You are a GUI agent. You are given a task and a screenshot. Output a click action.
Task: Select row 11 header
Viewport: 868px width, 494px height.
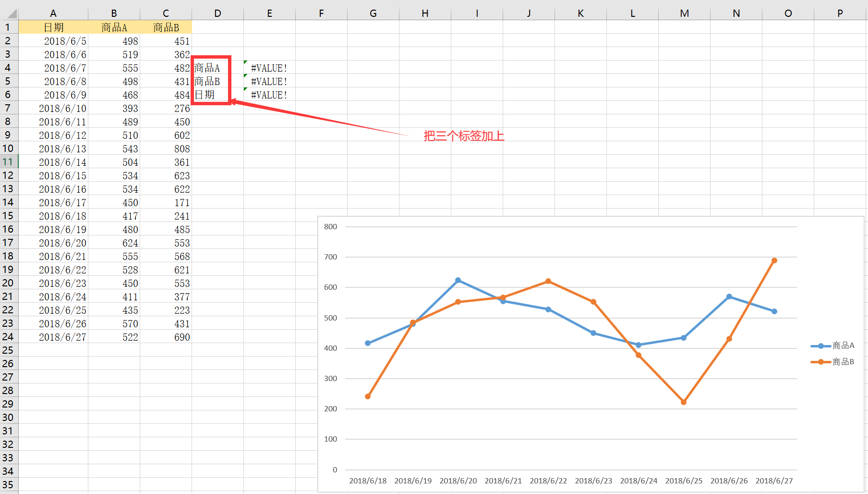(x=9, y=161)
